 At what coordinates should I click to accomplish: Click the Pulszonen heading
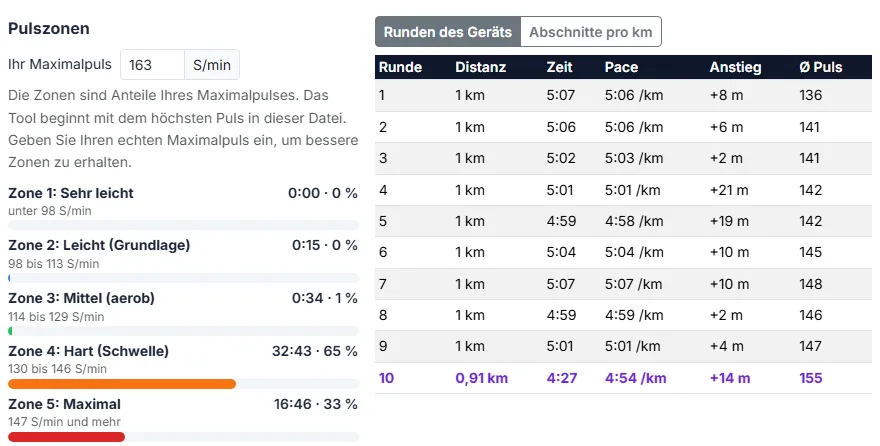(49, 29)
